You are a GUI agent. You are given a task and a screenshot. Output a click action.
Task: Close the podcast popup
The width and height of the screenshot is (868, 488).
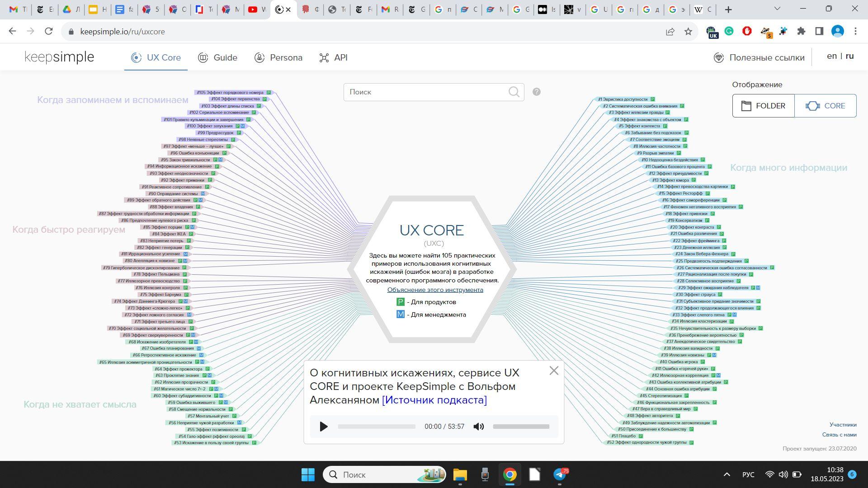tap(553, 371)
